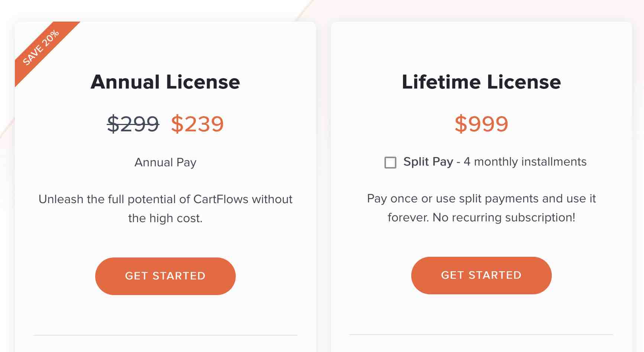Screen dimensions: 644x352
Task: Click the strikethrough $299 price
Action: tap(133, 125)
